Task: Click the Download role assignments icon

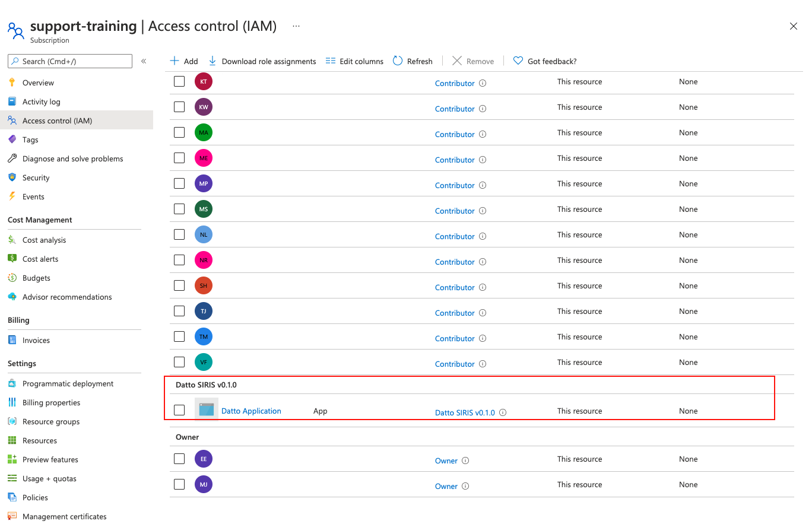Action: tap(212, 61)
